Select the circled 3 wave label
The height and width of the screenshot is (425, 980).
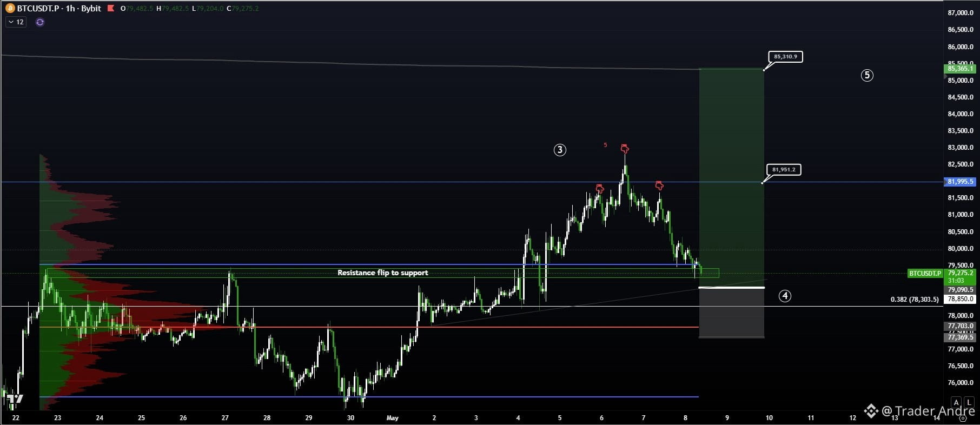tap(560, 150)
